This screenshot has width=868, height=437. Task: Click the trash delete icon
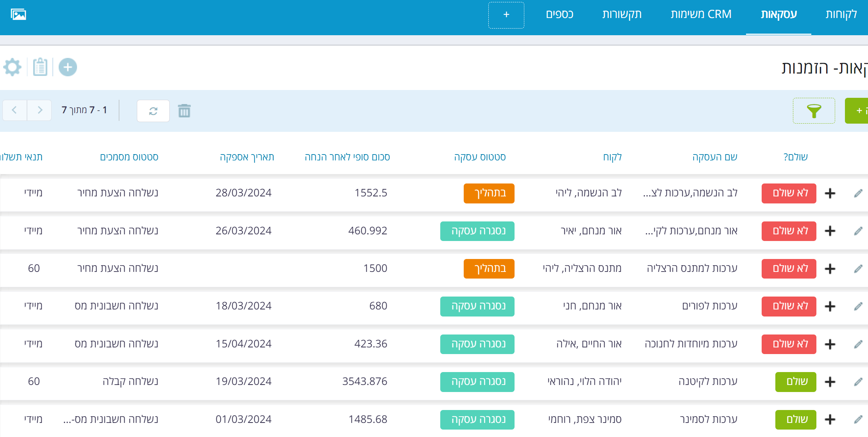[x=184, y=111]
